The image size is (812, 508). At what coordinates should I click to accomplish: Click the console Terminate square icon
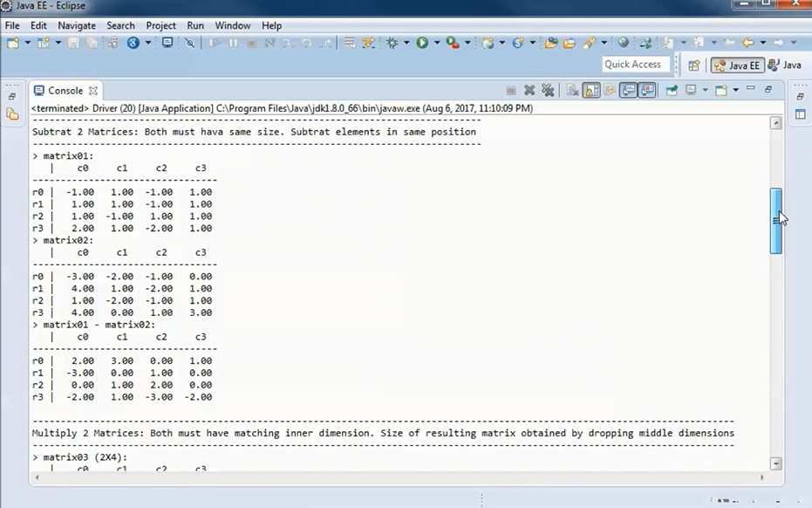click(x=510, y=91)
